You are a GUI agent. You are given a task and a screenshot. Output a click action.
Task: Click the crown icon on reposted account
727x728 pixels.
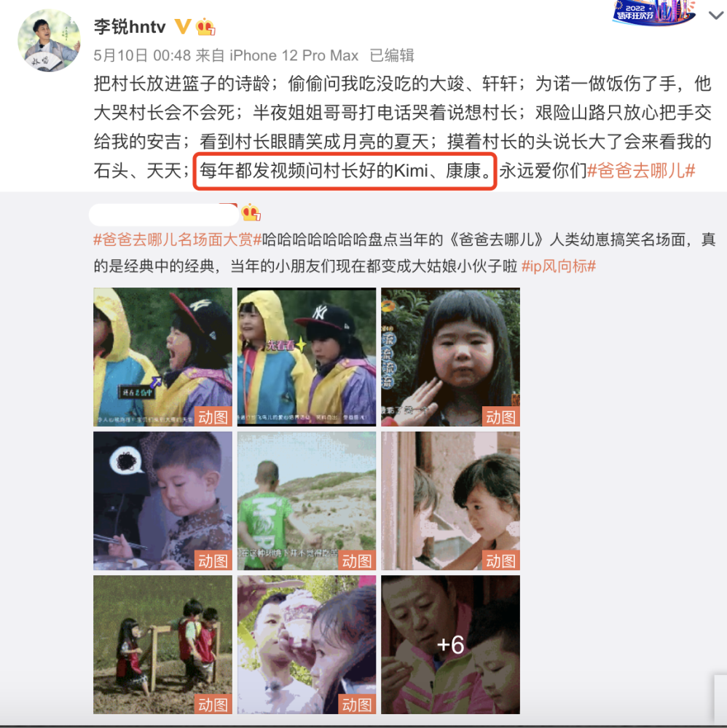(x=251, y=213)
